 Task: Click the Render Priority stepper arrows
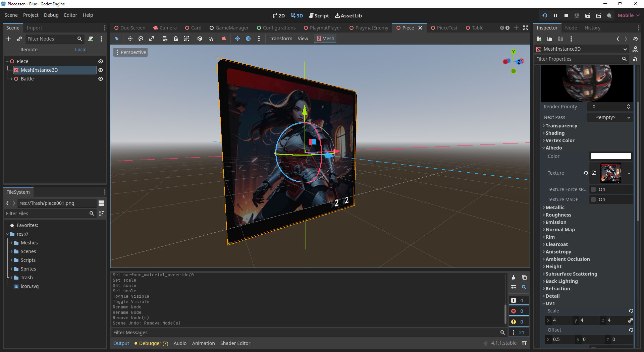tap(629, 107)
